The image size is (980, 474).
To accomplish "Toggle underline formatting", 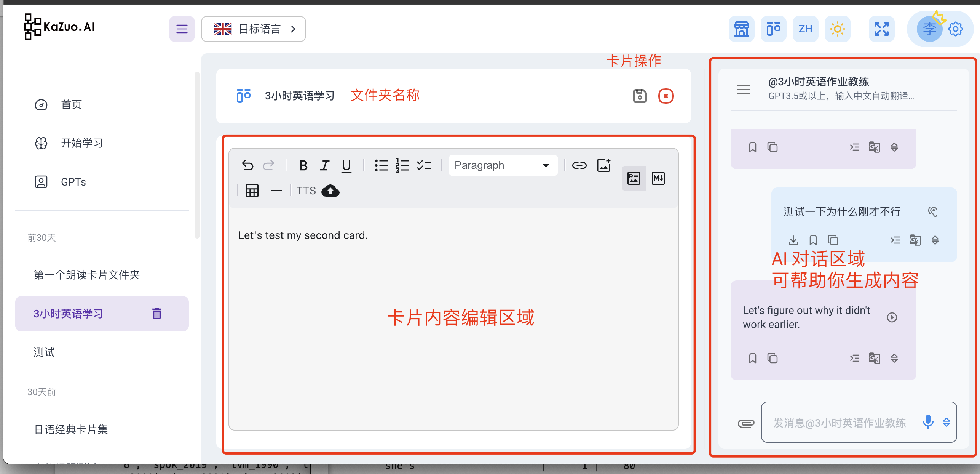I will (346, 165).
